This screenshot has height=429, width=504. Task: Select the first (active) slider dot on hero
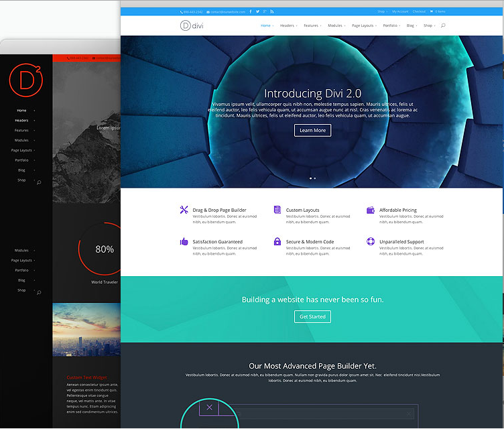click(x=310, y=178)
